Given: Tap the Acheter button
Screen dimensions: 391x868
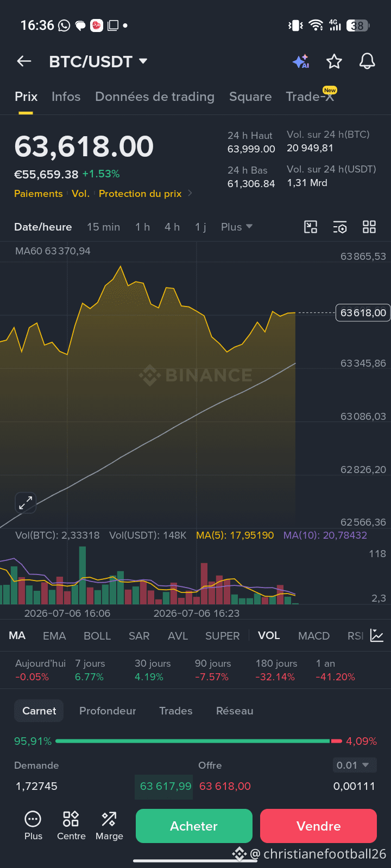Looking at the screenshot, I should 194,826.
